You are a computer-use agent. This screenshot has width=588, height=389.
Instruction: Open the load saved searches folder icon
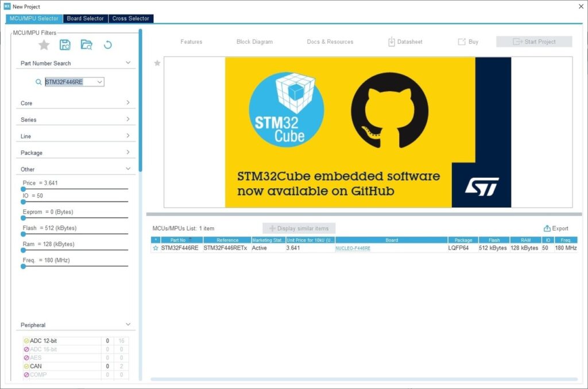(86, 45)
